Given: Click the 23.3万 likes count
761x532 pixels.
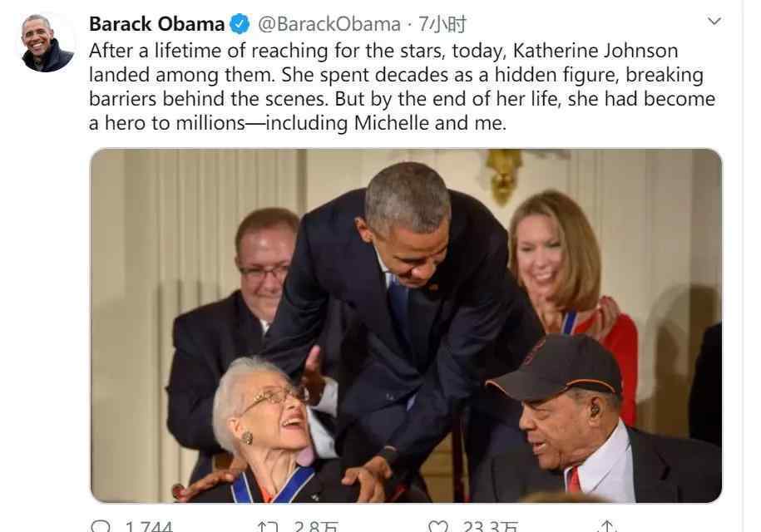Looking at the screenshot, I should point(490,527).
